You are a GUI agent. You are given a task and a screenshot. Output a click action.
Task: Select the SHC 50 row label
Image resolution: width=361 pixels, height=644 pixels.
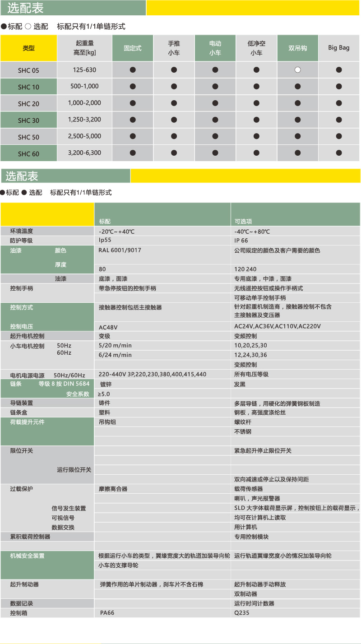click(x=28, y=137)
